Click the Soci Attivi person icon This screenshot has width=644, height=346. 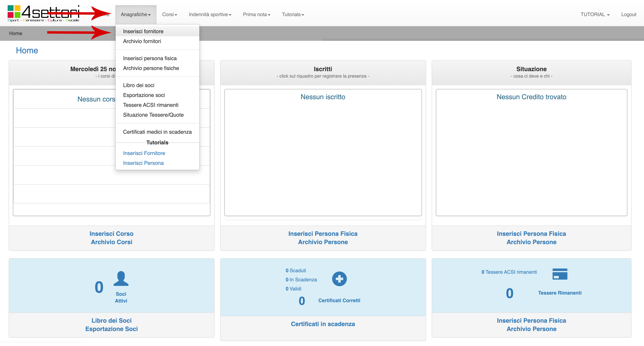[121, 278]
